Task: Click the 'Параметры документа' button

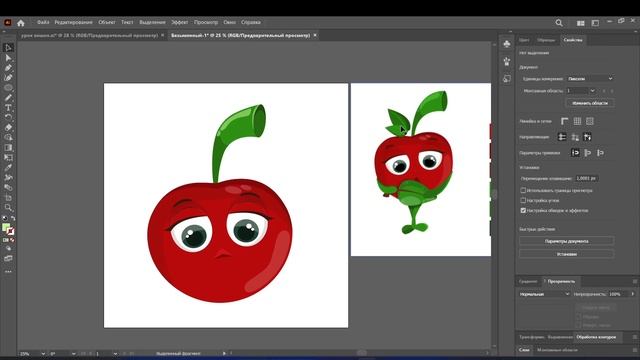Action: point(567,241)
